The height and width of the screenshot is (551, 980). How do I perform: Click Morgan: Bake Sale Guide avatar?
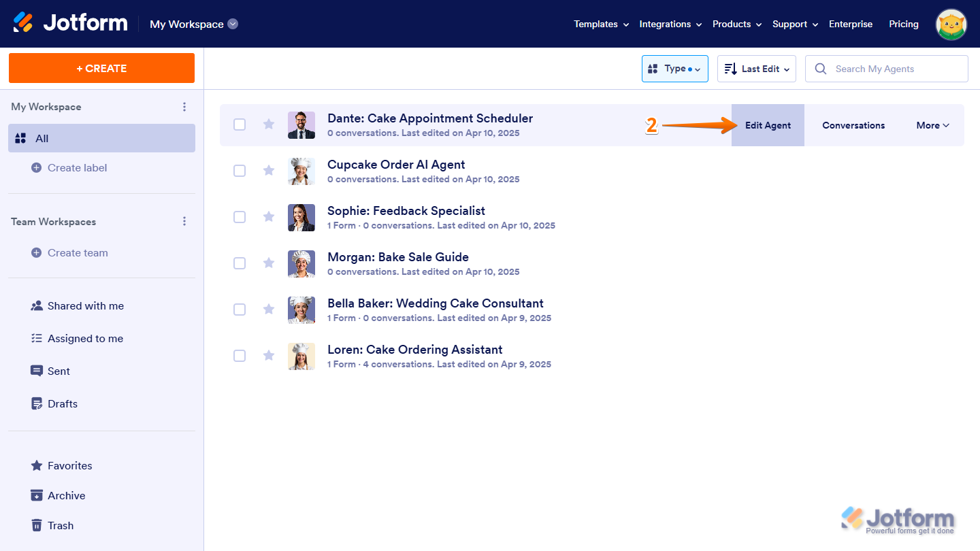(x=301, y=263)
